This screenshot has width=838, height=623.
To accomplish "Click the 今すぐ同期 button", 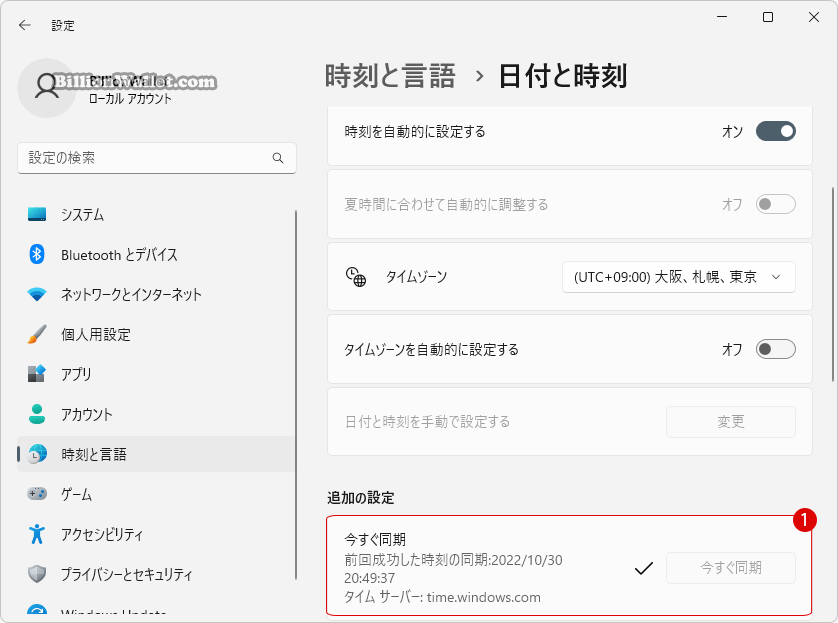I will pos(730,567).
